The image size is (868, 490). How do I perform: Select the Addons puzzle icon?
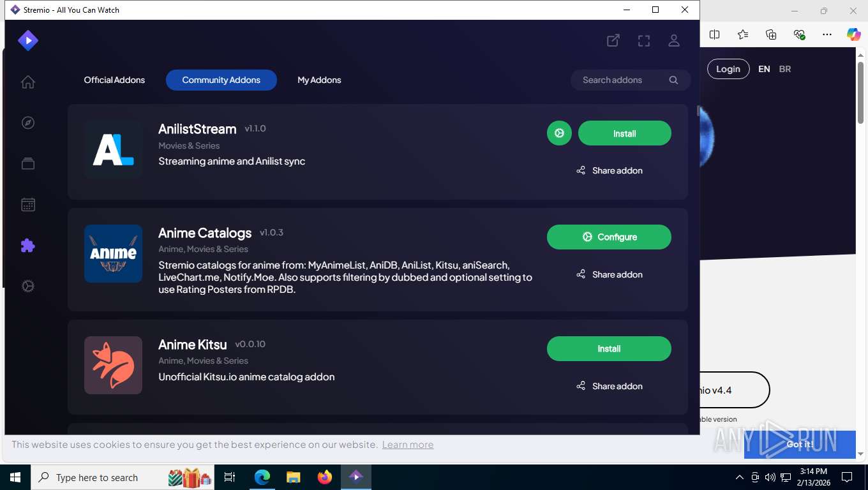pos(27,246)
